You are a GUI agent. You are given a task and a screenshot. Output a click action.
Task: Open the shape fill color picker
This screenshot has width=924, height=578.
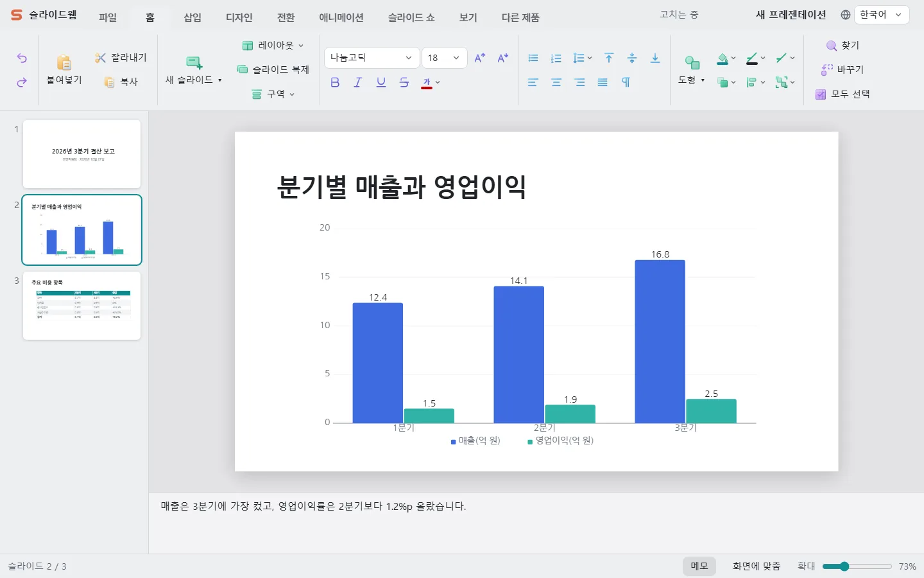click(x=726, y=58)
